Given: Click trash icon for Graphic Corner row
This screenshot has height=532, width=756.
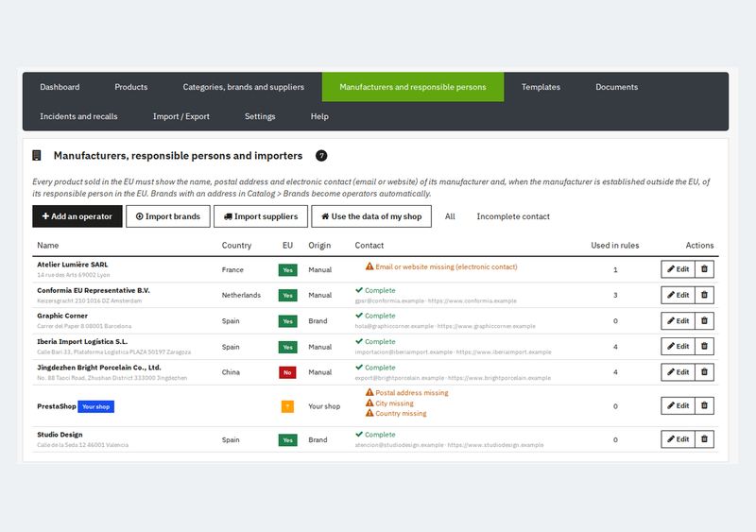Looking at the screenshot, I should [704, 320].
